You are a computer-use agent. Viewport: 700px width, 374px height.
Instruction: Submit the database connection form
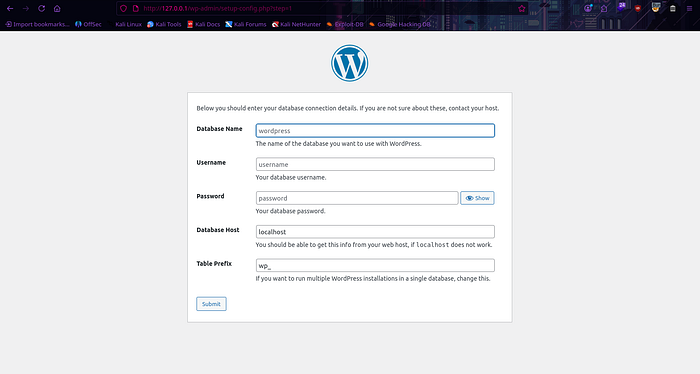(211, 304)
